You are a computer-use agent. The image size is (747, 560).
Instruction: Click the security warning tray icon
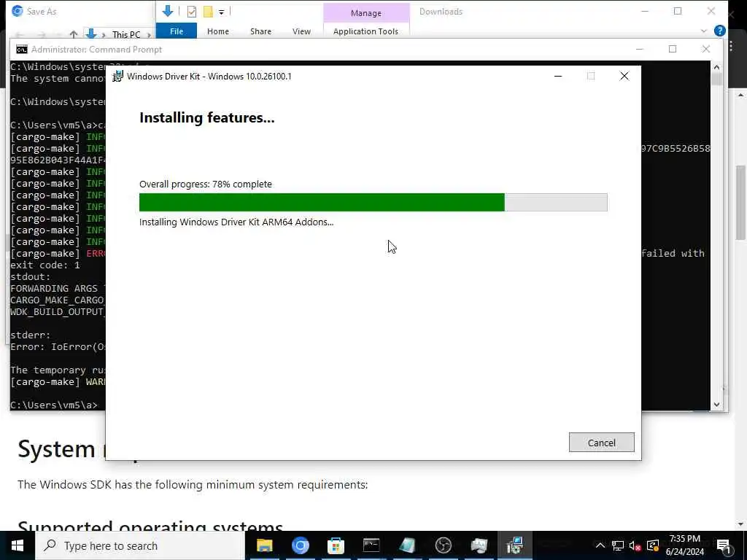click(653, 545)
